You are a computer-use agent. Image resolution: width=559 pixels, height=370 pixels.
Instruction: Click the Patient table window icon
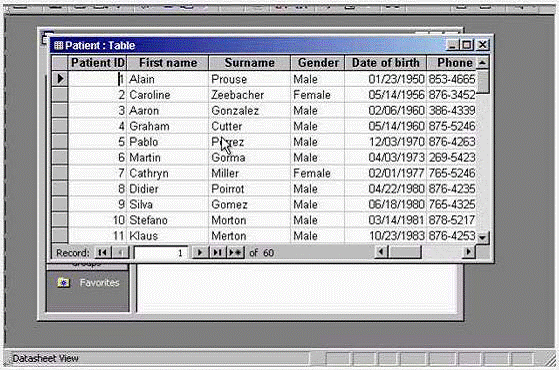click(x=58, y=46)
